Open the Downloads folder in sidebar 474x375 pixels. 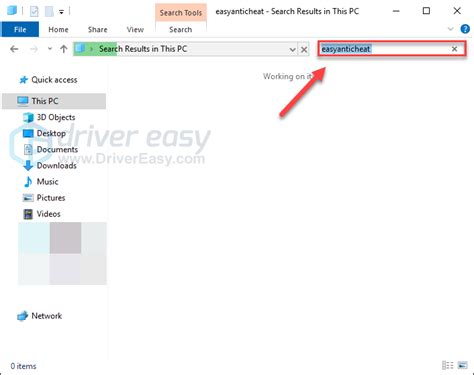[x=50, y=165]
